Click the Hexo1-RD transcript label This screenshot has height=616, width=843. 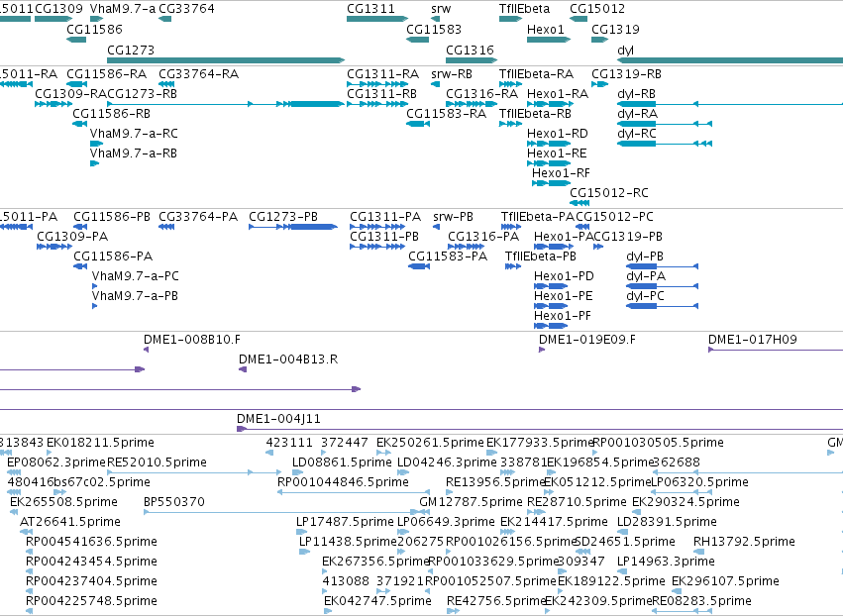tap(558, 134)
